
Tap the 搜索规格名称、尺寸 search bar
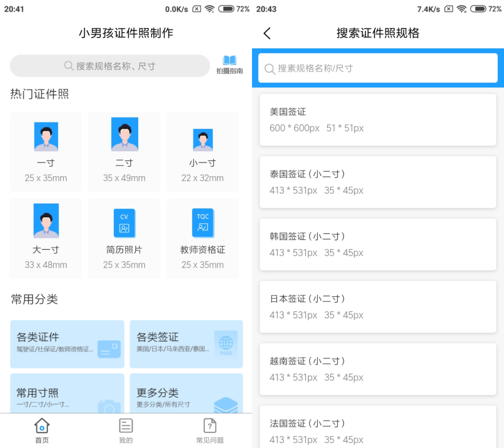(110, 66)
